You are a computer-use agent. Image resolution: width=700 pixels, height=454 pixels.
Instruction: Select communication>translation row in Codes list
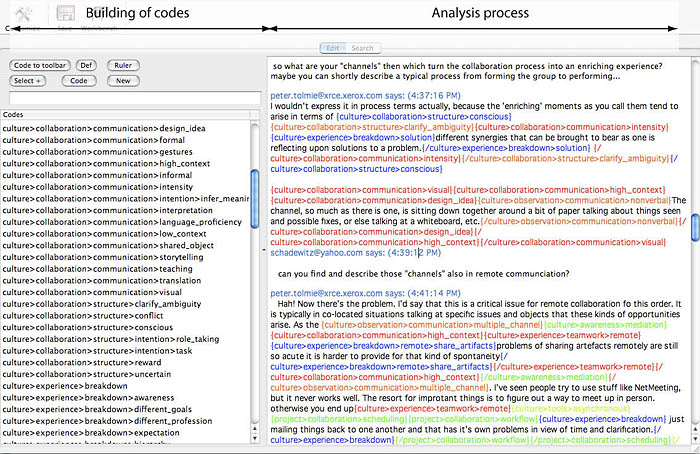pyautogui.click(x=125, y=280)
